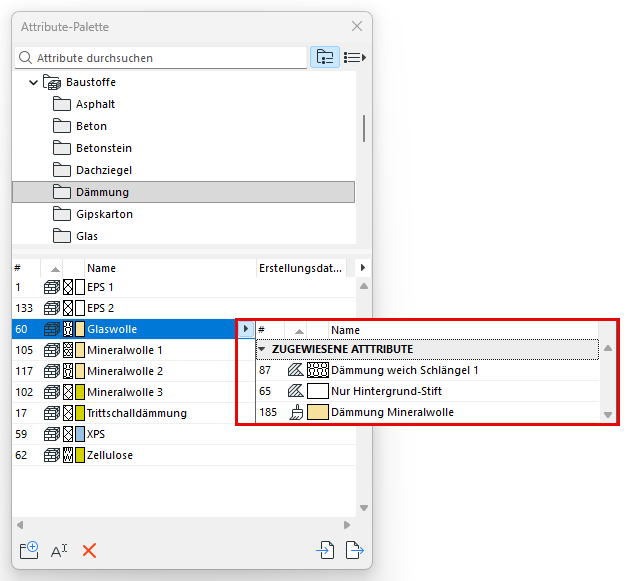Open the Dachziegel folder
This screenshot has height=581, width=628.
[104, 170]
